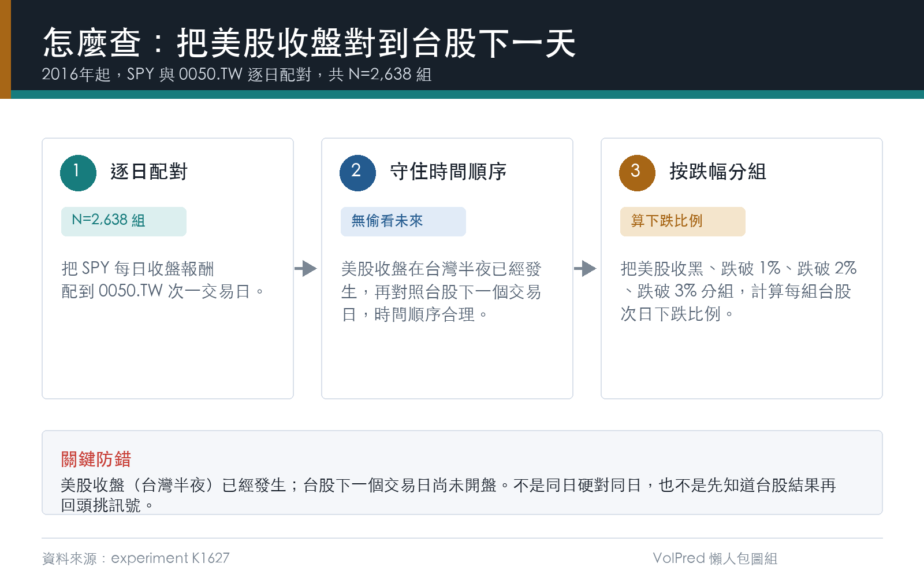Click the text 日，時間順序合理。
Viewport: 924px width, 578px height.
[x=415, y=314]
